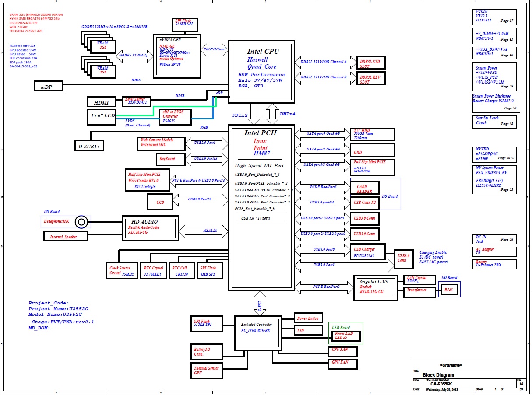
Task: Click the System Power page 59 box
Action: (494, 77)
